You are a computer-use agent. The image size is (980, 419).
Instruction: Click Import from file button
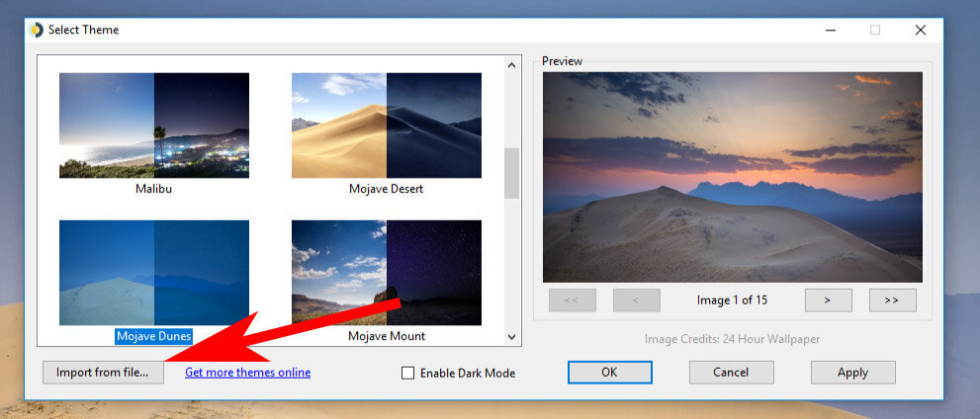coord(103,373)
